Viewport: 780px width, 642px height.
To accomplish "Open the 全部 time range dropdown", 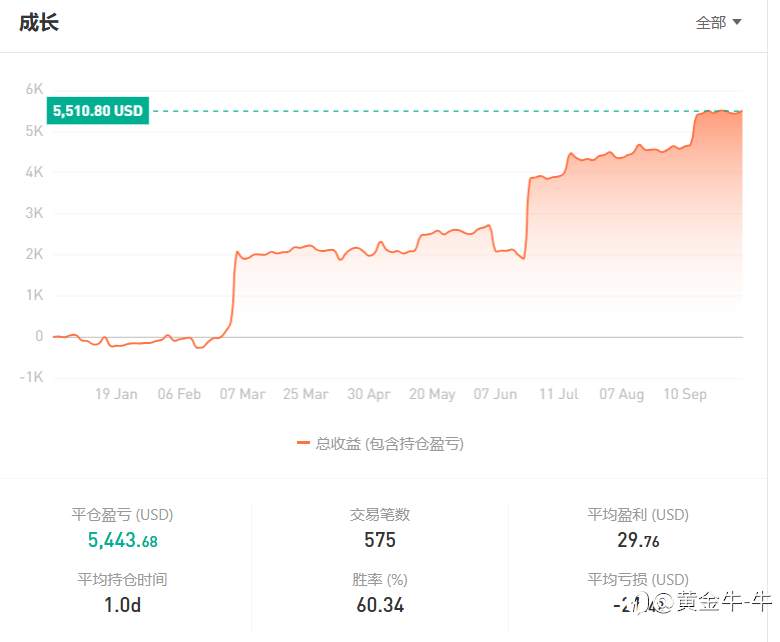I will tap(718, 22).
